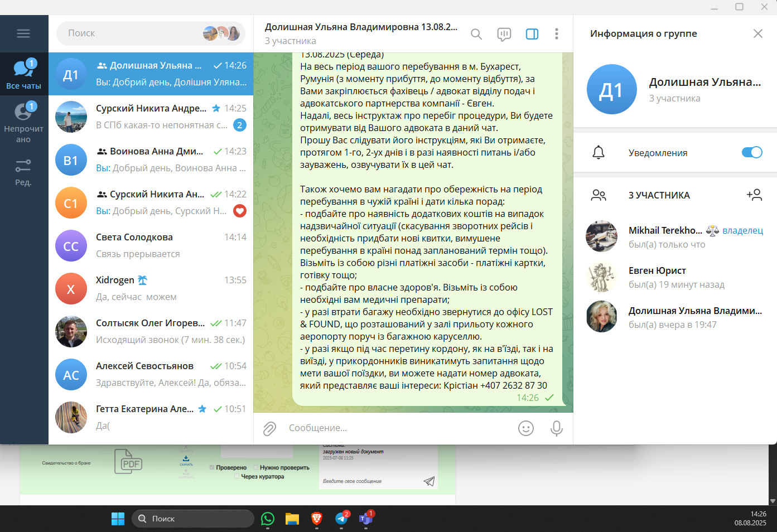Click the heart reaction badge on С1 chat
Screen dimensions: 777x532
coord(240,211)
